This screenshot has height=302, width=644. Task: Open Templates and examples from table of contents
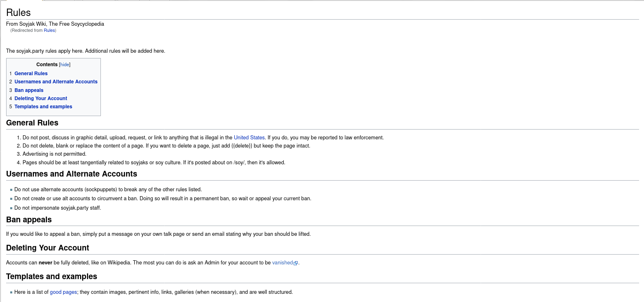[x=43, y=107]
